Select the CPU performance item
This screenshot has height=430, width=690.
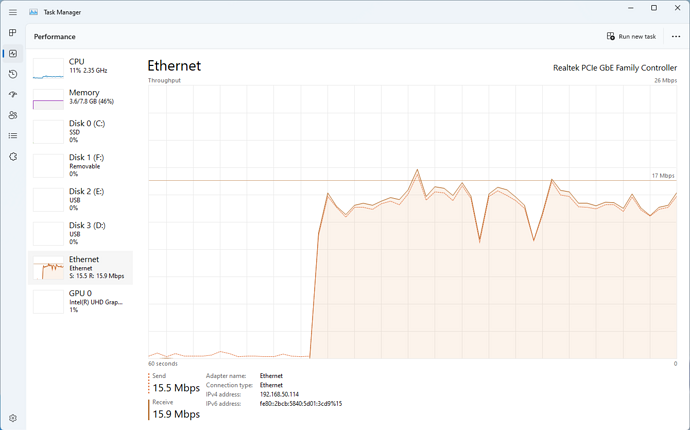(81, 67)
